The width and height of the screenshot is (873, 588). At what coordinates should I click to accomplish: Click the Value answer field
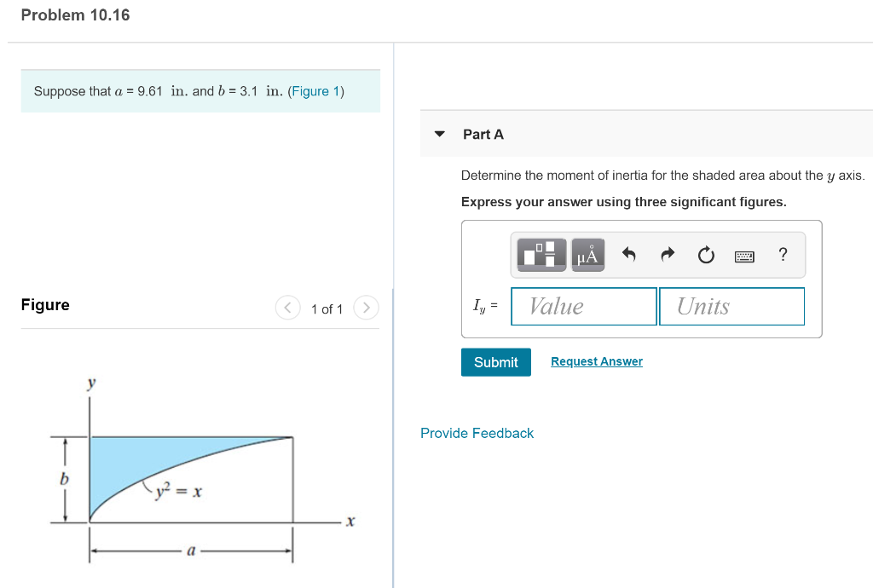[x=583, y=306]
